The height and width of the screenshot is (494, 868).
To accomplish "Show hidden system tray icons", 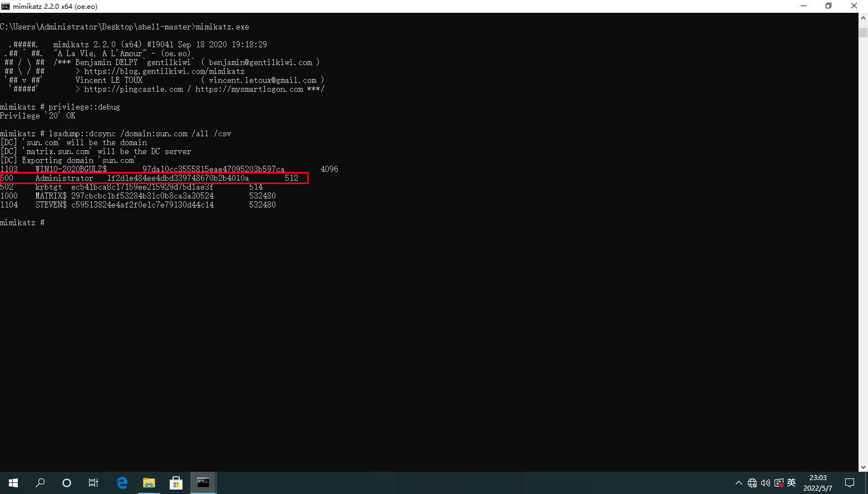I will [739, 483].
